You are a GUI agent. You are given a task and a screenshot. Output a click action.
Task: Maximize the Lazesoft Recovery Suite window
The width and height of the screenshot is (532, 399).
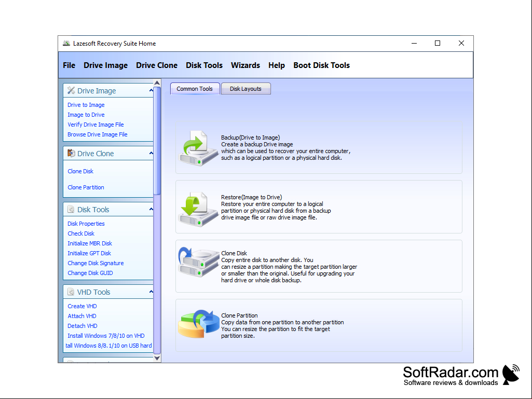438,43
